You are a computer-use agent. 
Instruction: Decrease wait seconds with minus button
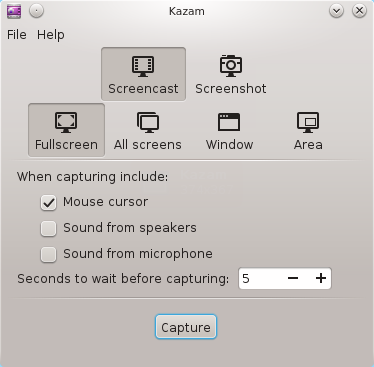click(293, 278)
